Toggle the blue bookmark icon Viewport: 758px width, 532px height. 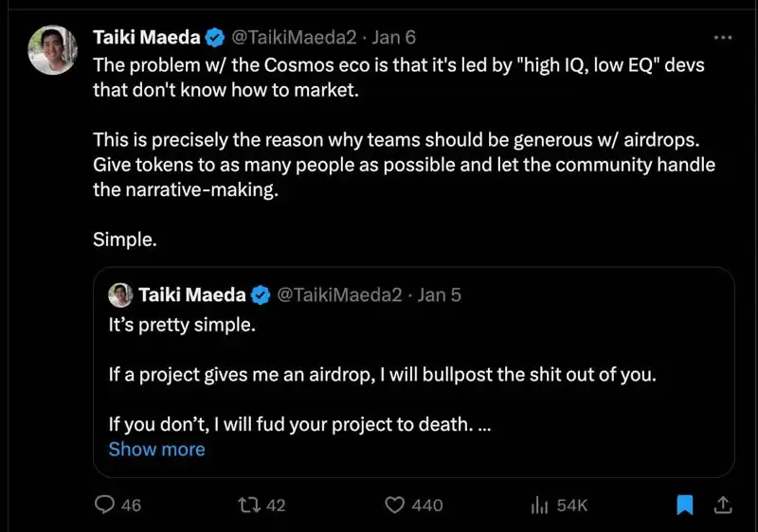pos(684,505)
